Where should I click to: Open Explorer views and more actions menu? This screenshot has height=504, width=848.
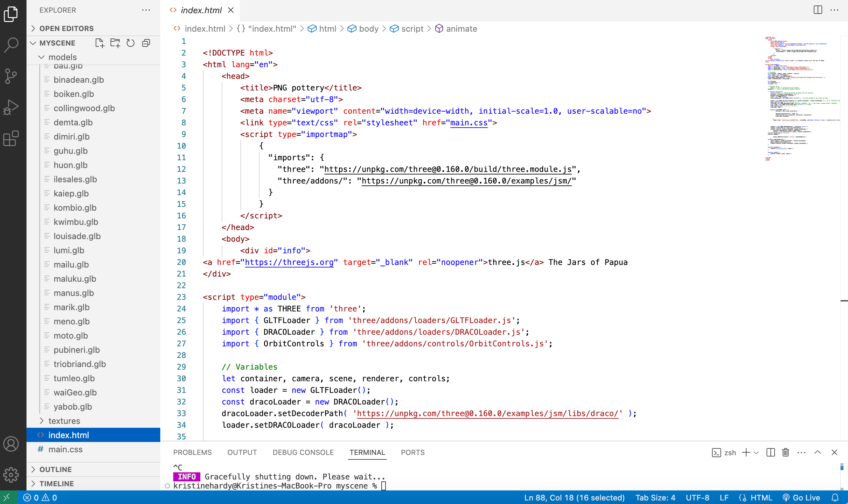pos(146,10)
